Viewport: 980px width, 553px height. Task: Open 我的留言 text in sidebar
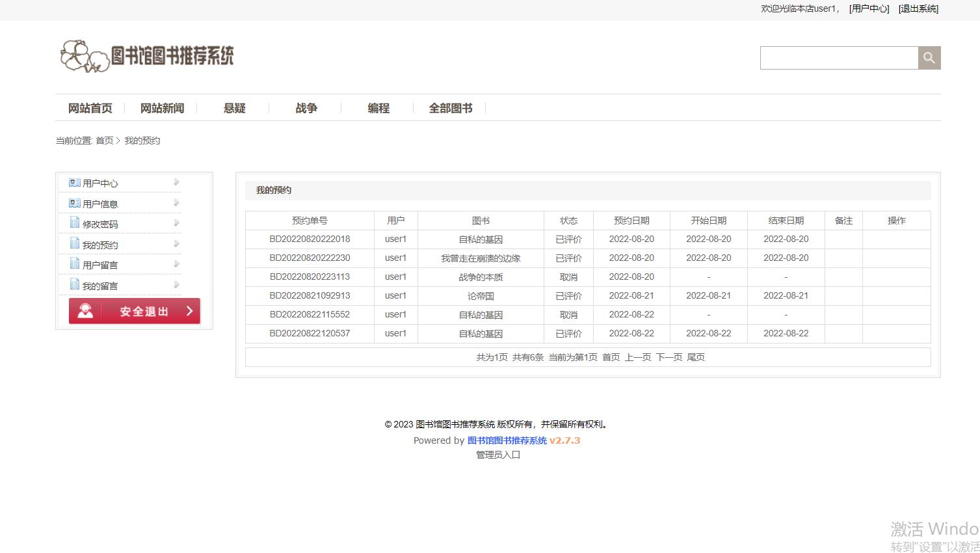100,286
